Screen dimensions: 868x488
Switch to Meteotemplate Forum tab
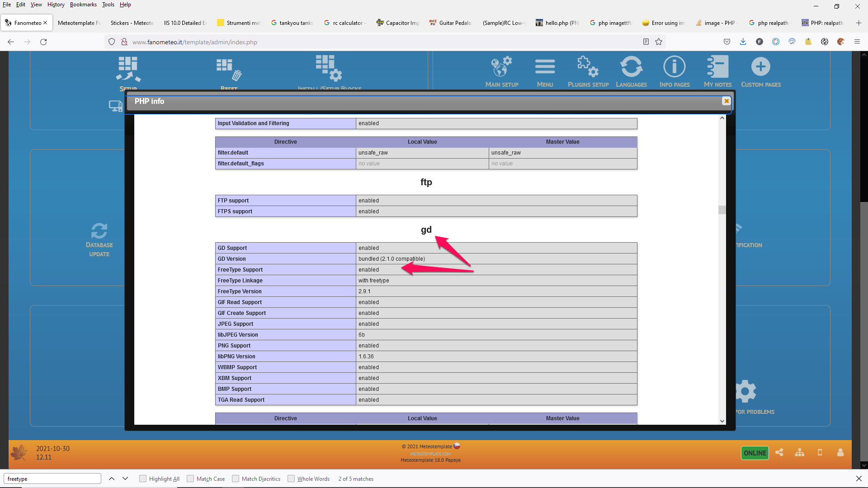[x=79, y=23]
